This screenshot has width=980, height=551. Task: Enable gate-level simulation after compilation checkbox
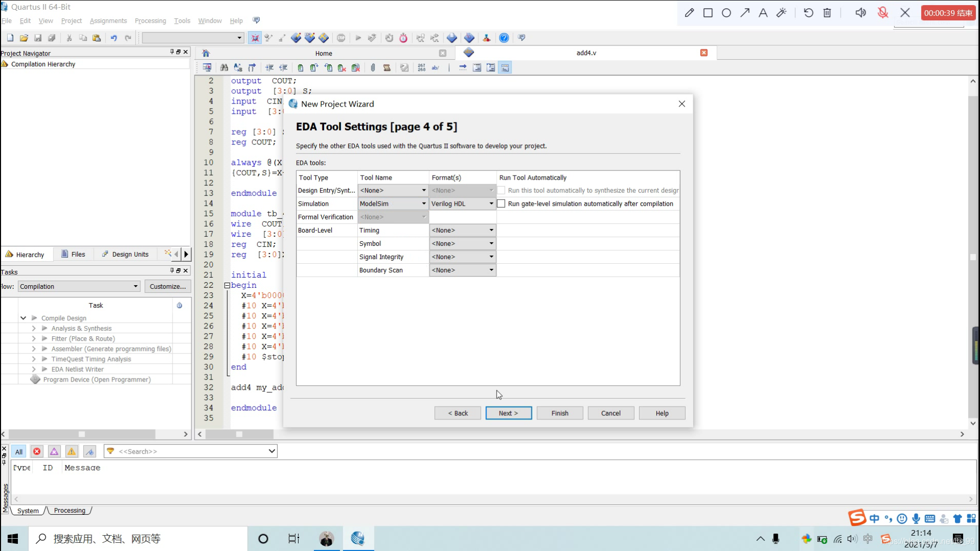point(501,204)
